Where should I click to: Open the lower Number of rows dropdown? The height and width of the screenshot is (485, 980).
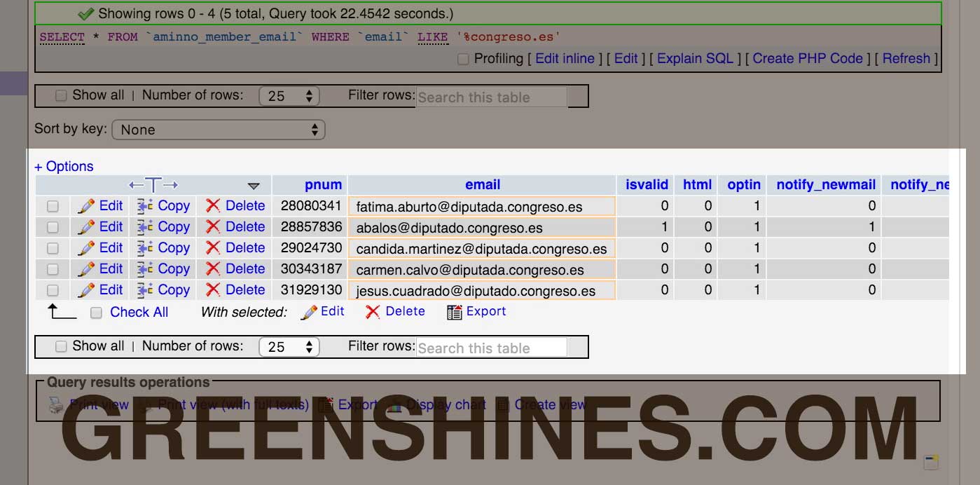pos(289,347)
